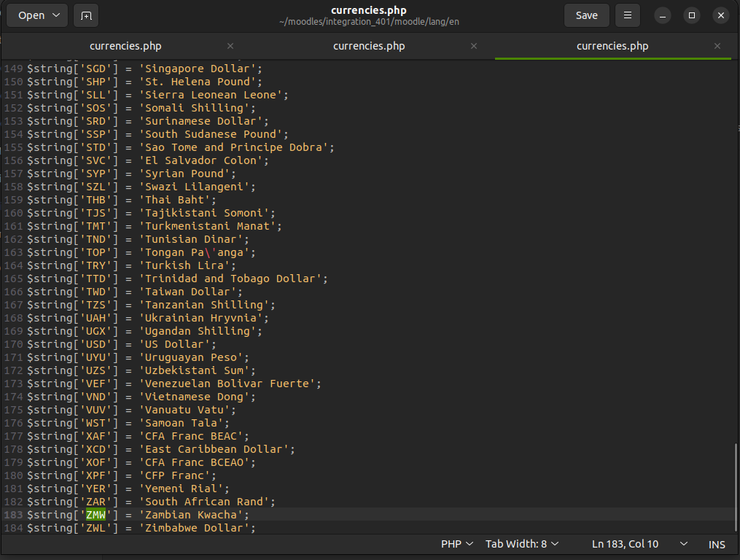Click 'Trinidad and Tobago Dollar' text
This screenshot has width=740, height=560.
230,279
